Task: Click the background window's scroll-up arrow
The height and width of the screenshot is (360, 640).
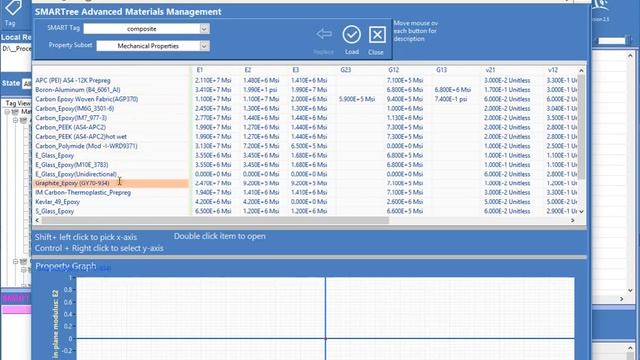Action: point(630,56)
